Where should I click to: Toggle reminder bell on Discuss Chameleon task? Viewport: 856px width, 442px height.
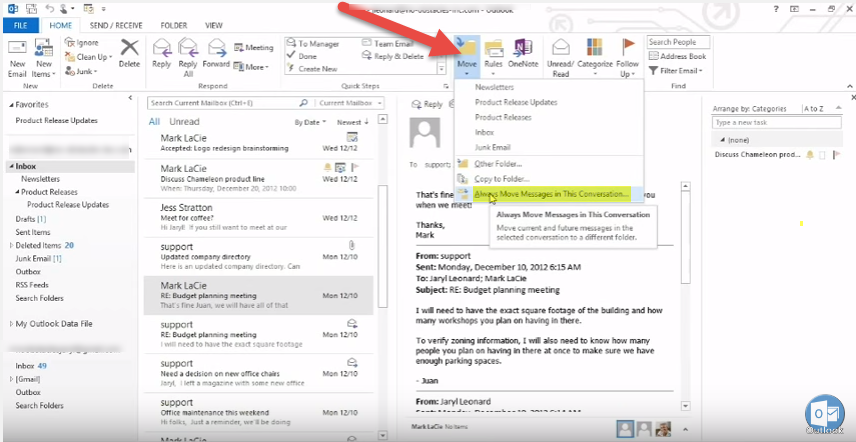[811, 155]
